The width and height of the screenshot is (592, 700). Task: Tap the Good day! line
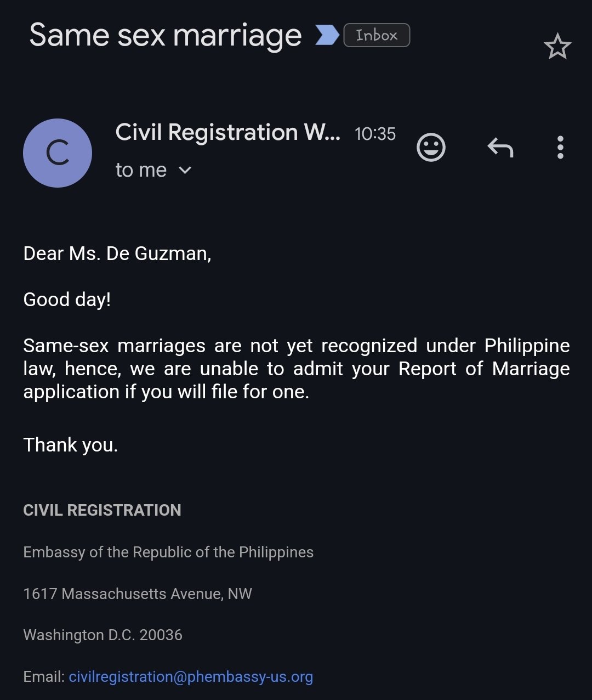click(x=67, y=300)
